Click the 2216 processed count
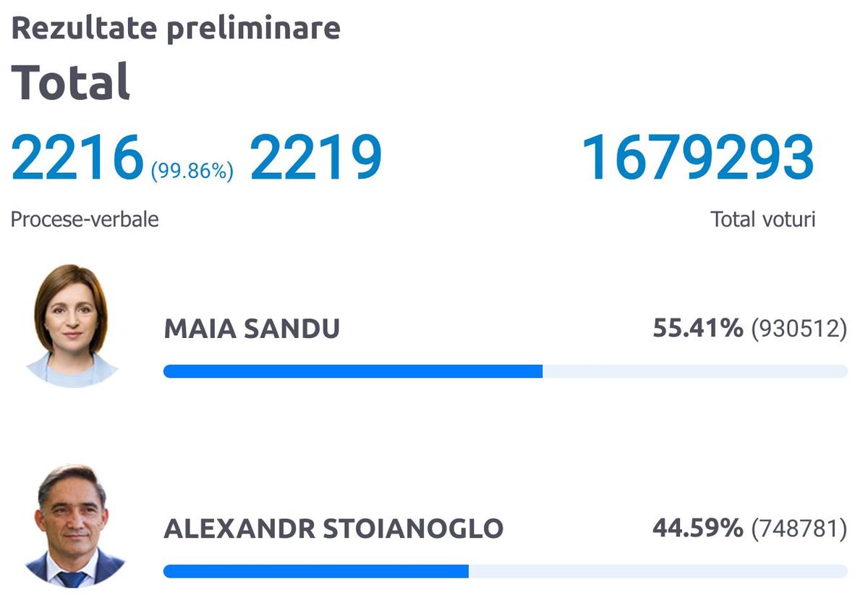 (x=77, y=159)
